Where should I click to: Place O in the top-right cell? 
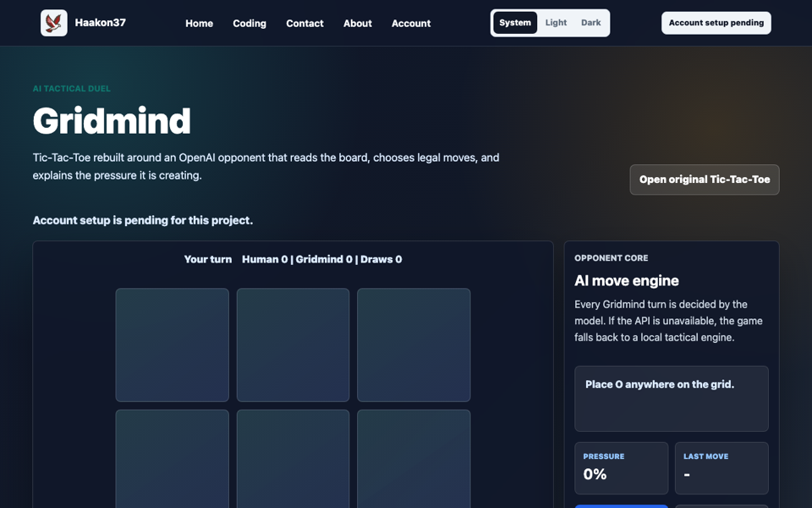pyautogui.click(x=414, y=345)
